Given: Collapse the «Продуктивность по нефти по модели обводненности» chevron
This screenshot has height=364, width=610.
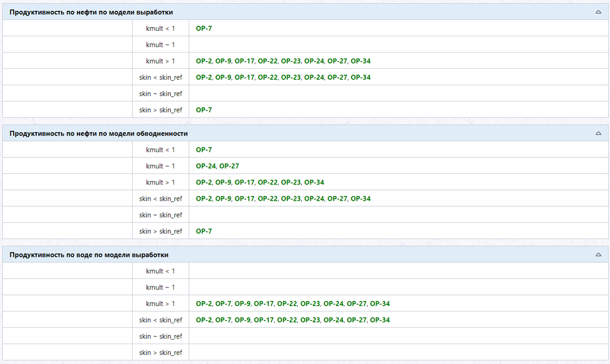Looking at the screenshot, I should pyautogui.click(x=598, y=133).
